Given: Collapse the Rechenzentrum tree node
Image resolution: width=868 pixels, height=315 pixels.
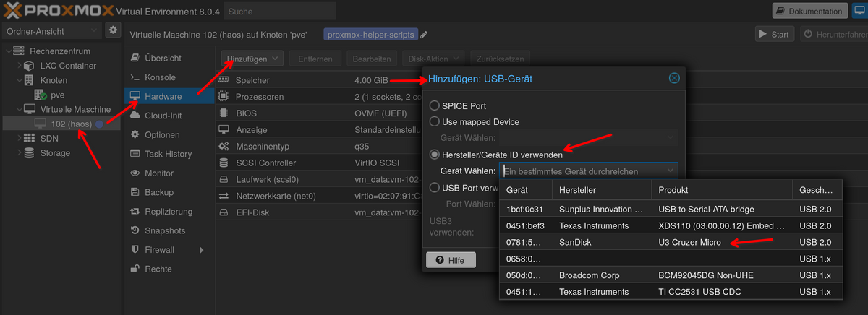Looking at the screenshot, I should point(8,51).
